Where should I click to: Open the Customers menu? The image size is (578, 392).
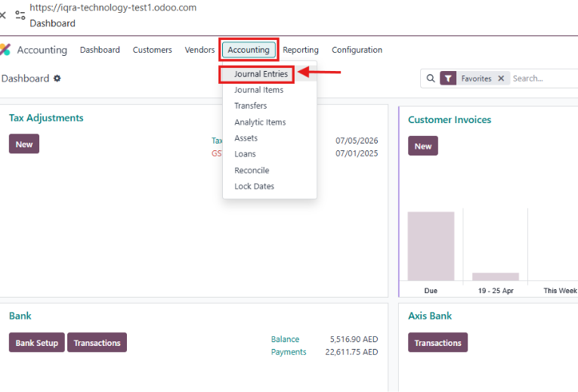click(x=152, y=50)
